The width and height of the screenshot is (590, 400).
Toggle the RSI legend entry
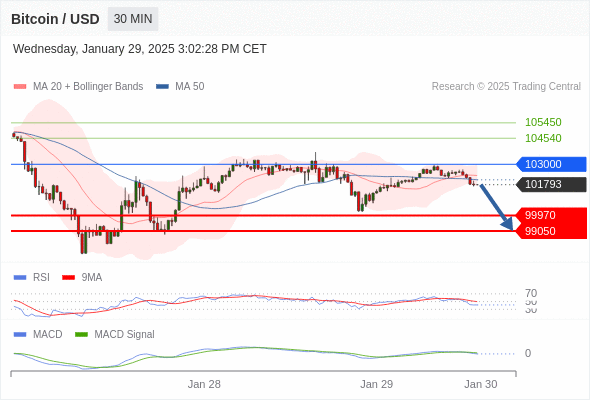point(31,277)
